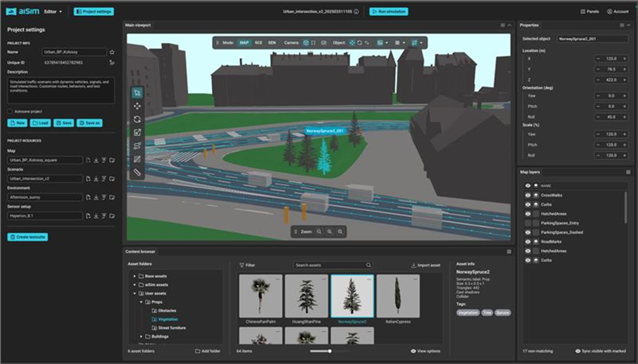Activate the rotate tool in viewport toolbar
Image resolution: width=638 pixels, height=364 pixels.
pos(137,119)
